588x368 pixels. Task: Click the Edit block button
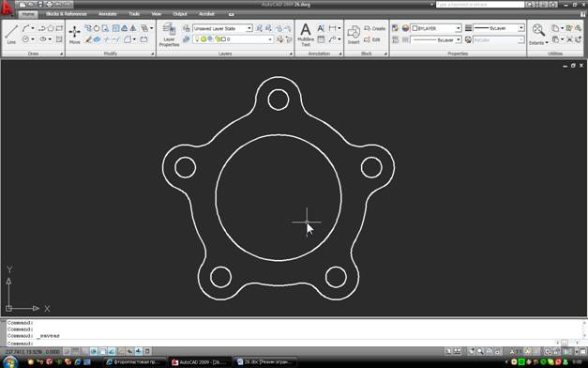pos(372,39)
